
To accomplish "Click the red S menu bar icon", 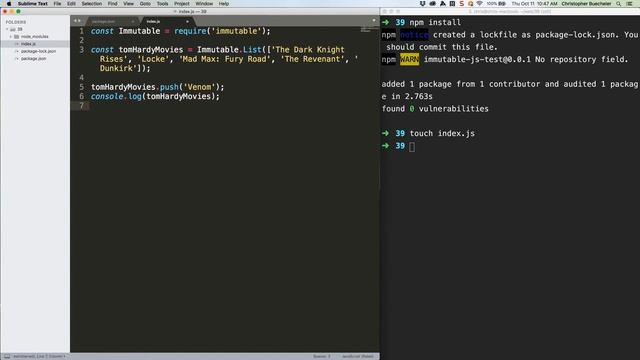I will [462, 3].
